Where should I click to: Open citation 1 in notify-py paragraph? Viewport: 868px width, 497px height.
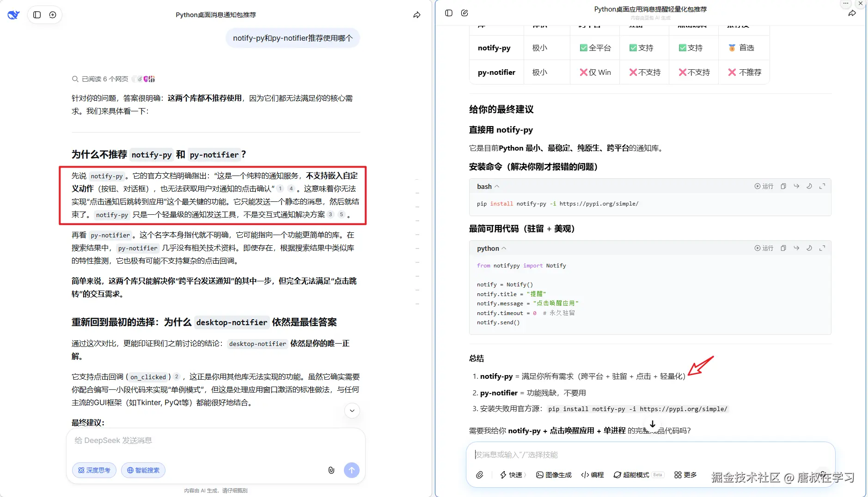280,188
